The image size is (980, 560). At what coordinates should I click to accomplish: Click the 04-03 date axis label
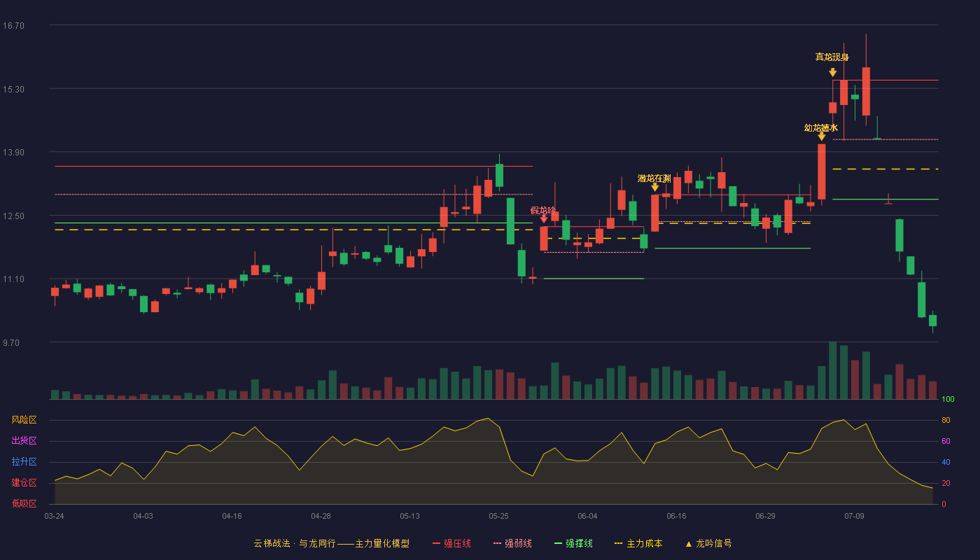click(143, 516)
